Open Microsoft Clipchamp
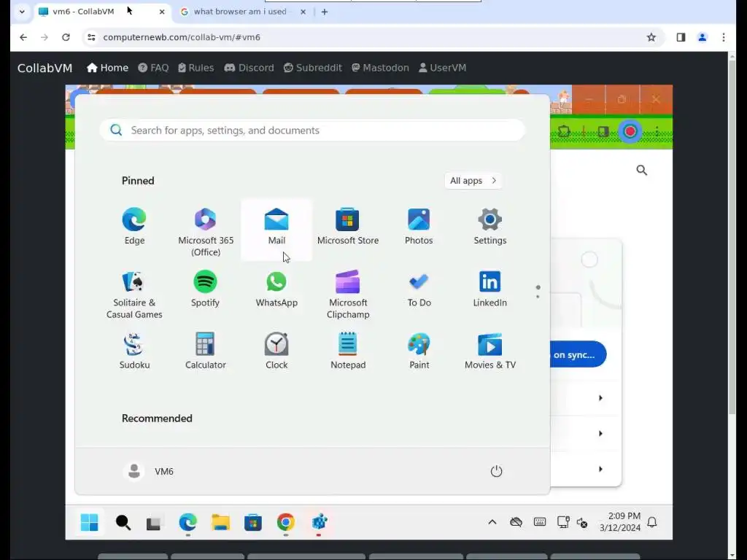The width and height of the screenshot is (747, 560). click(x=348, y=295)
